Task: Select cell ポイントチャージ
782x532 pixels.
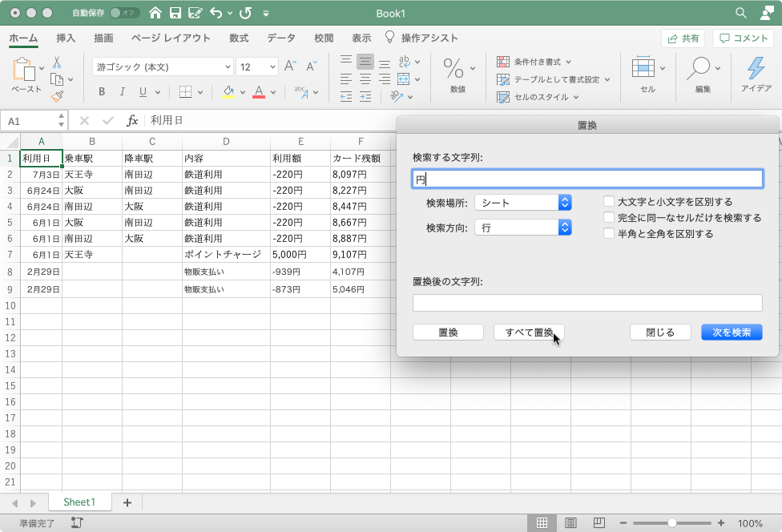Action: [x=226, y=254]
